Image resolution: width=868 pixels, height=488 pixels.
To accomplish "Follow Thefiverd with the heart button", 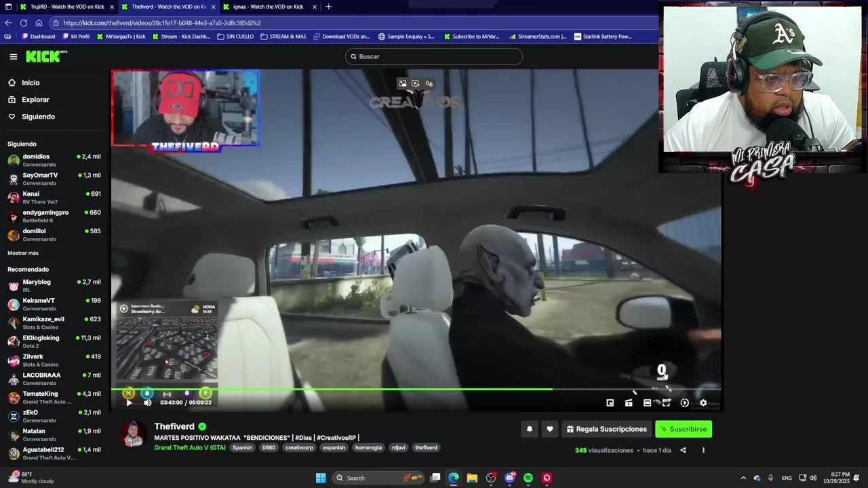I will click(x=550, y=429).
